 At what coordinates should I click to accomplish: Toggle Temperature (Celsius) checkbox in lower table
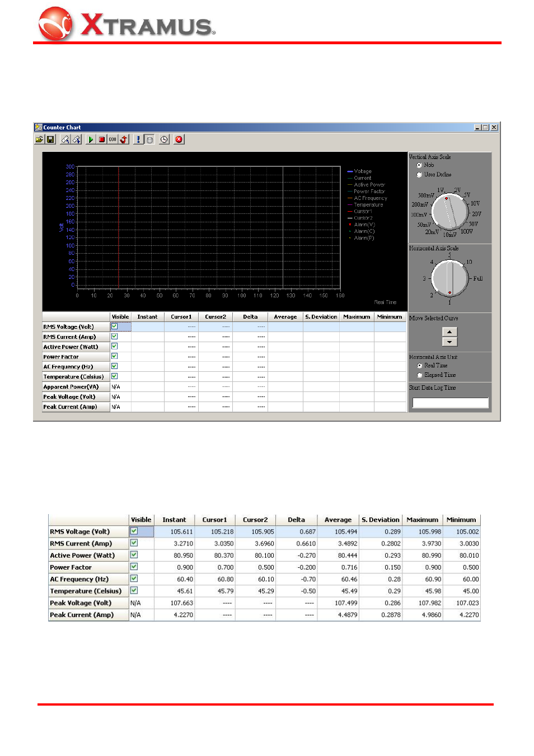[x=134, y=590]
